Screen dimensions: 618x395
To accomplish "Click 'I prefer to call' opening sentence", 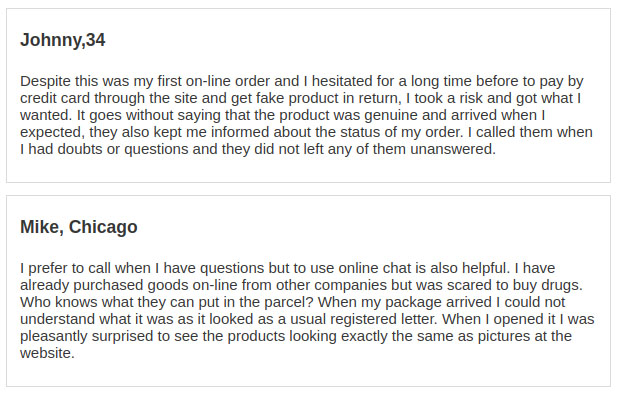I will (66, 268).
